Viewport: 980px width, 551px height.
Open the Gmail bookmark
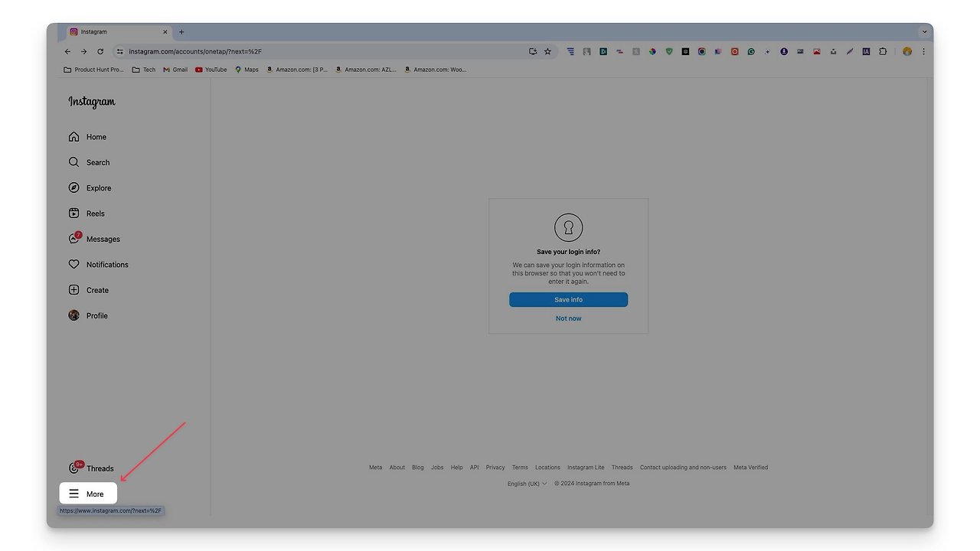[x=175, y=70]
